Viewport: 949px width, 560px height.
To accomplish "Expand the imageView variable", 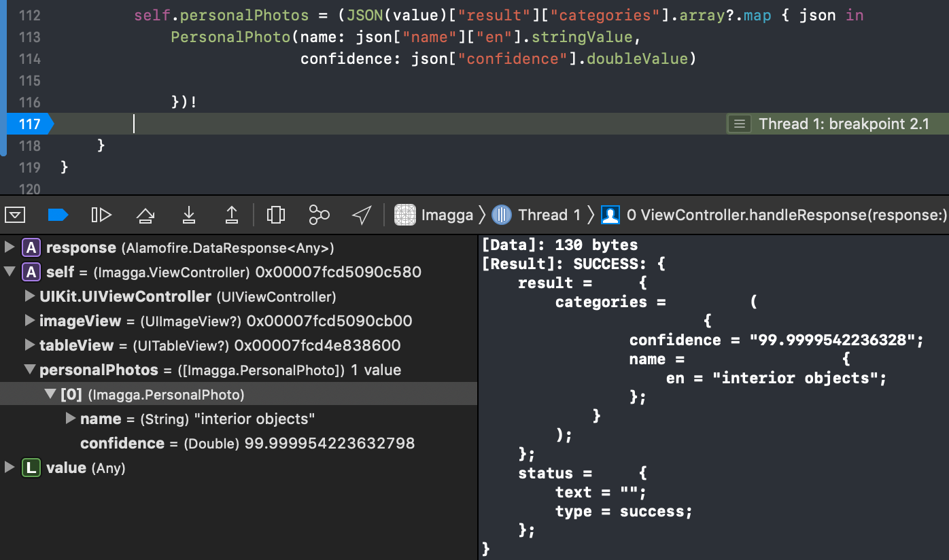I will pyautogui.click(x=29, y=321).
